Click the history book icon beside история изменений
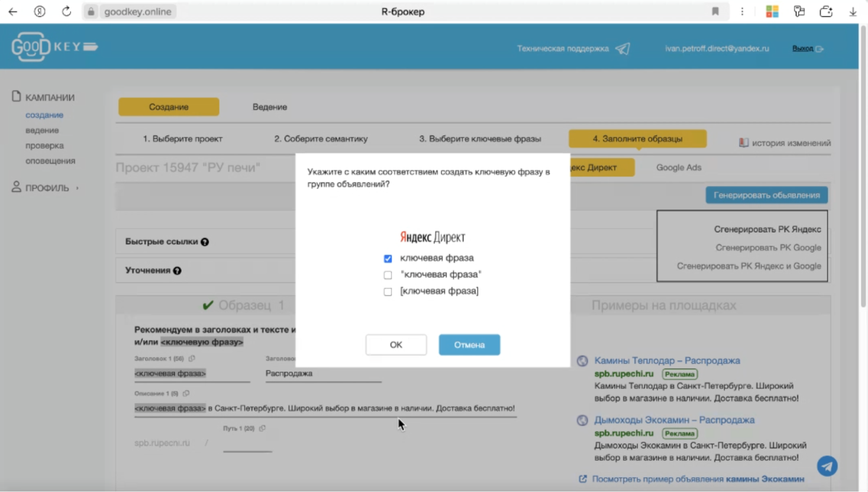 [743, 143]
